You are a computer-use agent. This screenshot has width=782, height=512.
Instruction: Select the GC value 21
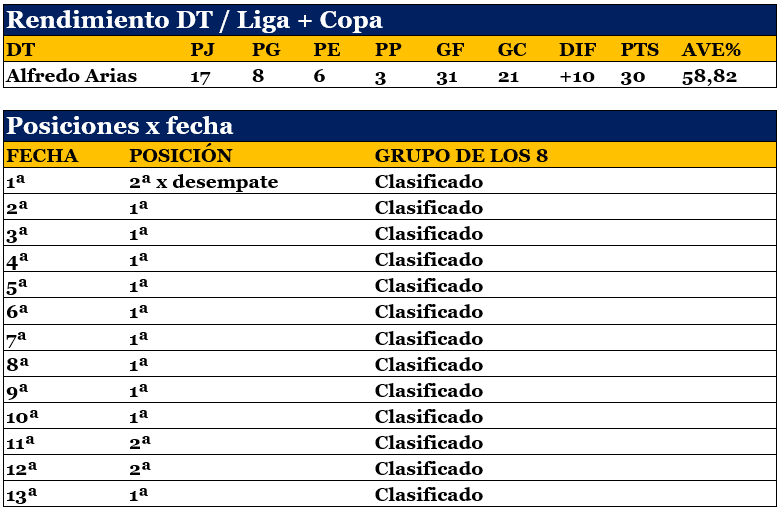click(508, 76)
